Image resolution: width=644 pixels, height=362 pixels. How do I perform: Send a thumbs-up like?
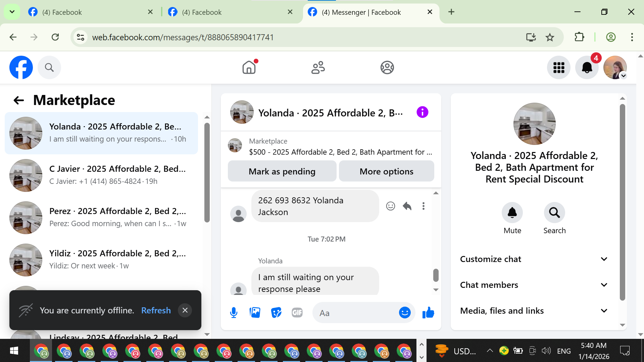(428, 313)
